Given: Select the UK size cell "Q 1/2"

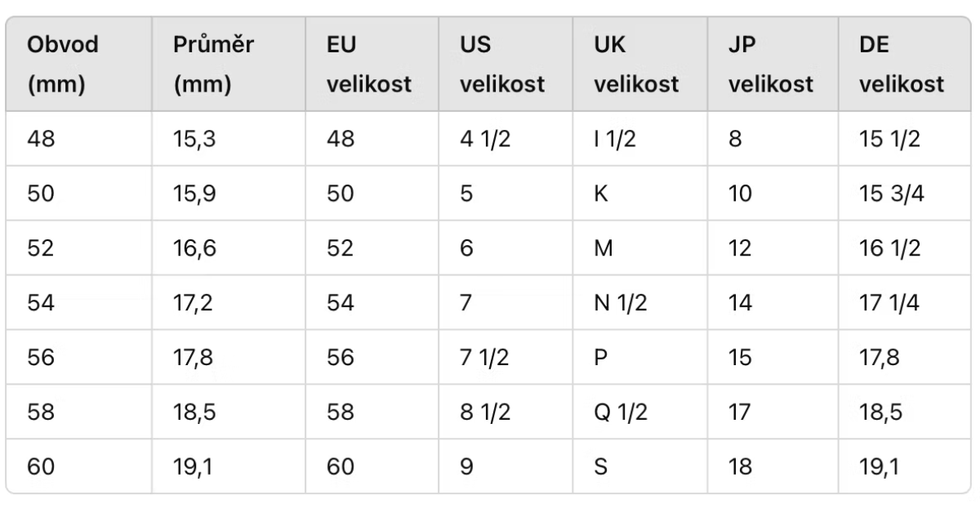Looking at the screenshot, I should 621,413.
